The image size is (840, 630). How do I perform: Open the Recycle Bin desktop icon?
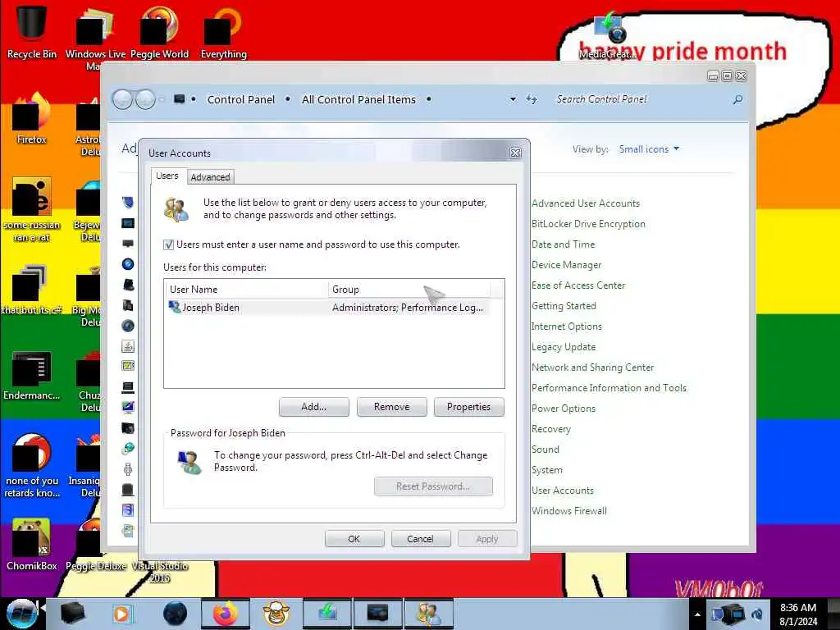click(31, 31)
